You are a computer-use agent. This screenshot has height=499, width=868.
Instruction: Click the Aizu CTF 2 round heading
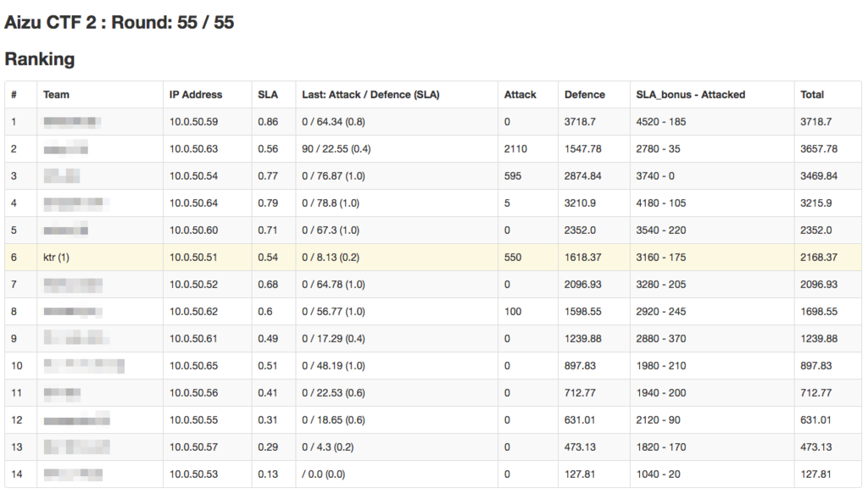[119, 22]
